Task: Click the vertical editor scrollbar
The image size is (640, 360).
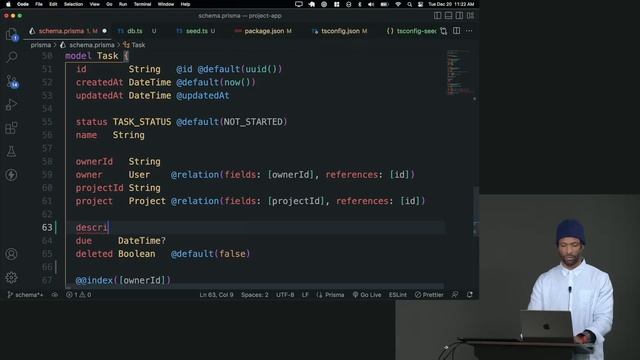Action: pyautogui.click(x=476, y=211)
